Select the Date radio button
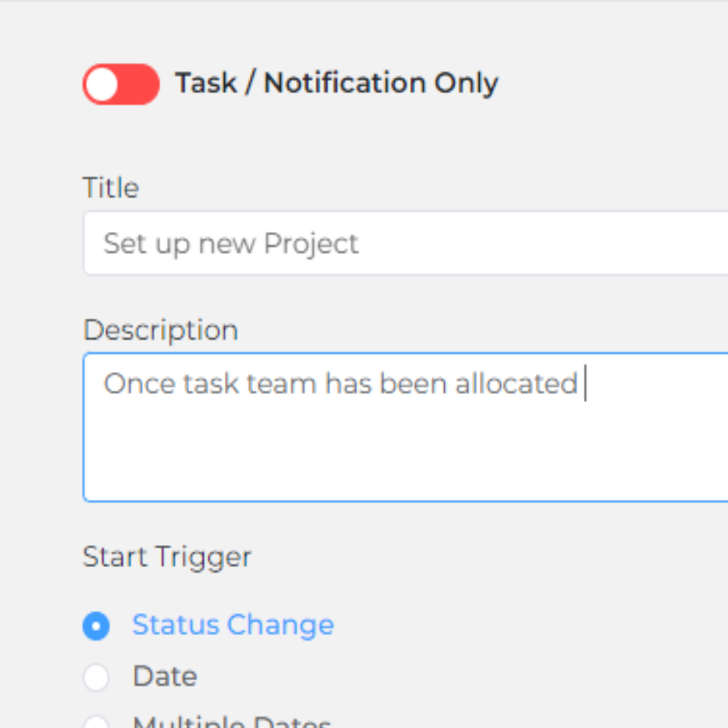 point(96,677)
